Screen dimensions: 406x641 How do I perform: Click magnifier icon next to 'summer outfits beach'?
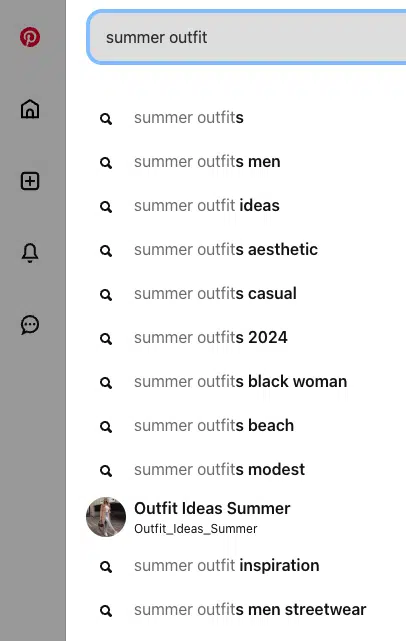[106, 427]
